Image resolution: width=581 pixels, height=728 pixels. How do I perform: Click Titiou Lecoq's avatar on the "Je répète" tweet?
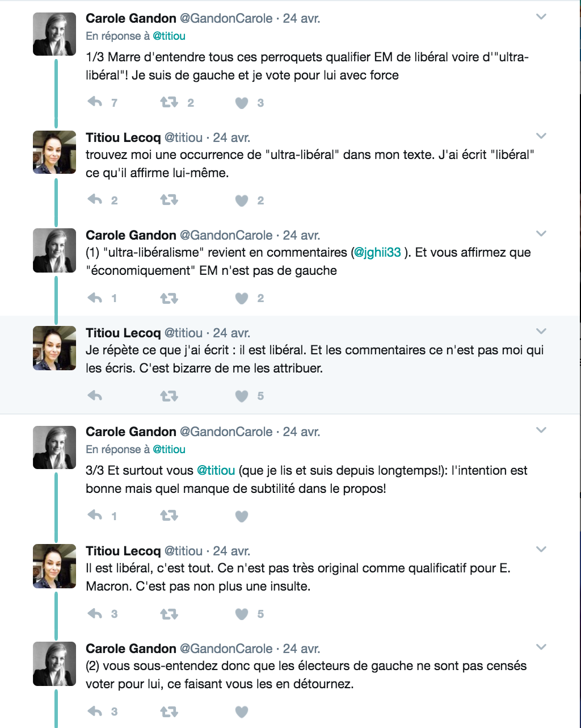coord(54,348)
